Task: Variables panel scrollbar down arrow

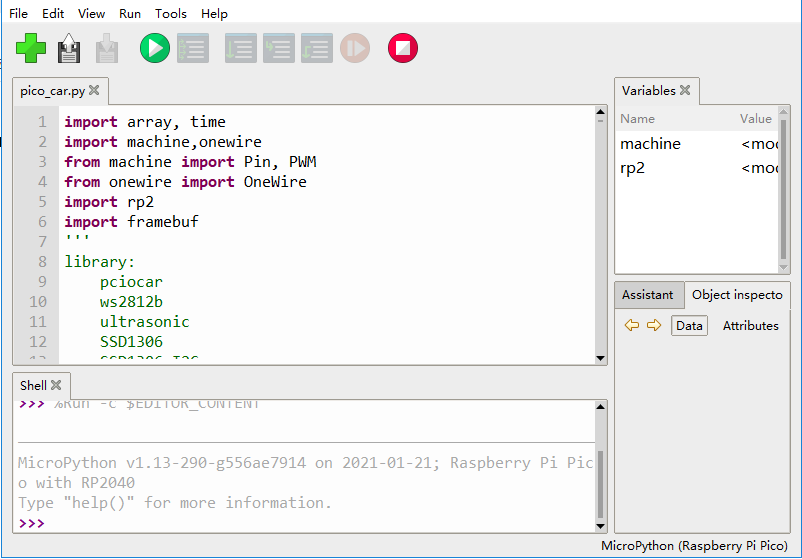Action: pyautogui.click(x=783, y=268)
